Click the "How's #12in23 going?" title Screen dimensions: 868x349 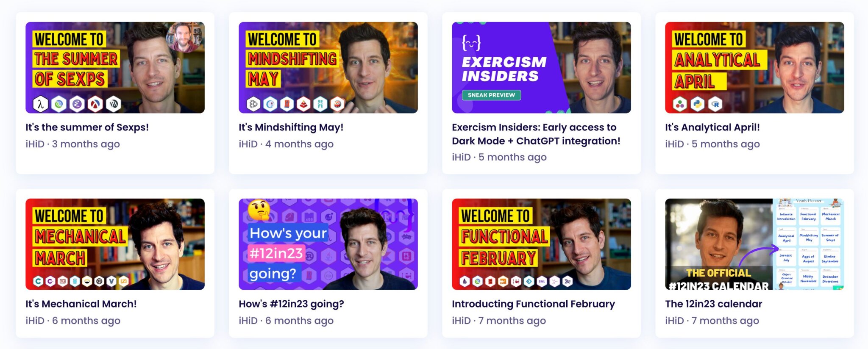click(291, 304)
